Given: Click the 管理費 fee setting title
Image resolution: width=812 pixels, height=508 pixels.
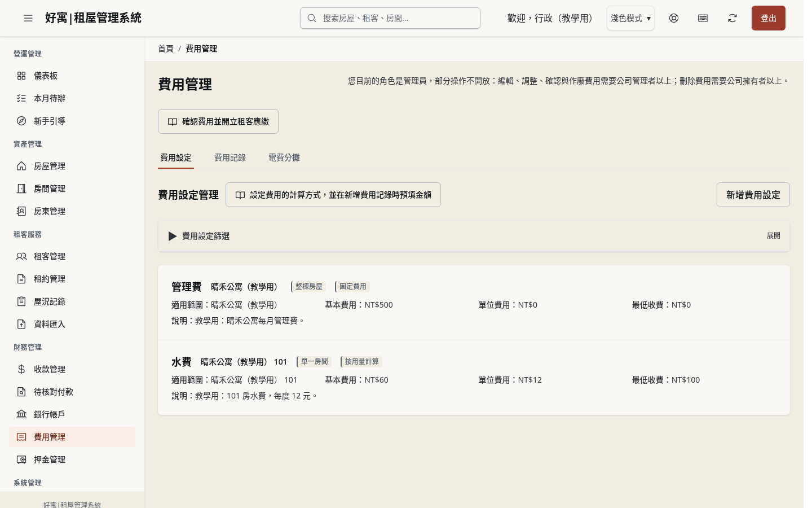Looking at the screenshot, I should coord(187,287).
